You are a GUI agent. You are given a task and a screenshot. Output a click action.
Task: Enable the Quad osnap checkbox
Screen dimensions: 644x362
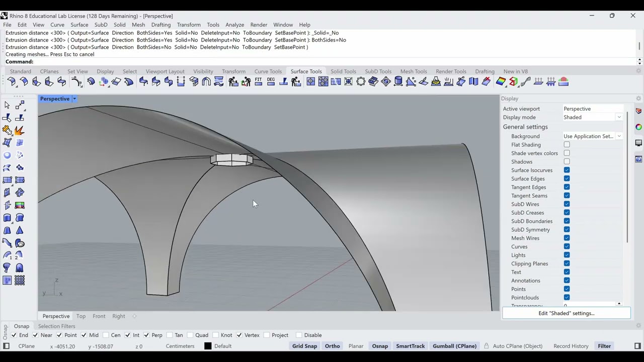pos(190,335)
